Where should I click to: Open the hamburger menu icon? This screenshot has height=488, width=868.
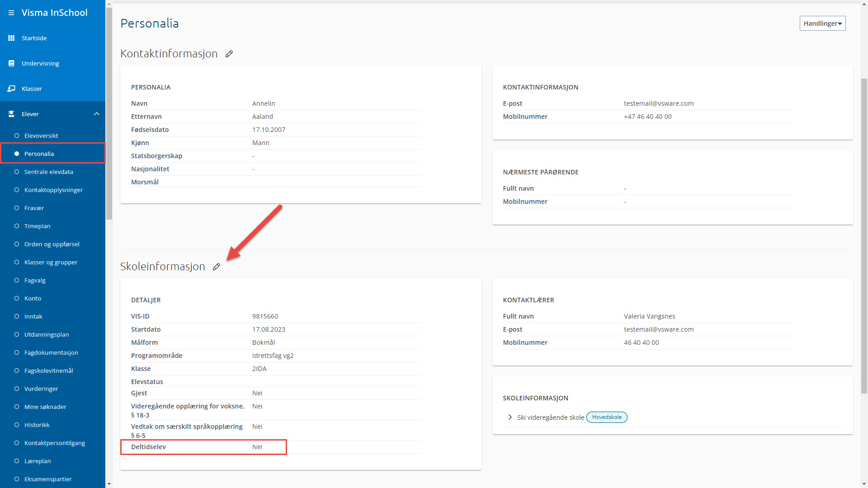tap(11, 13)
